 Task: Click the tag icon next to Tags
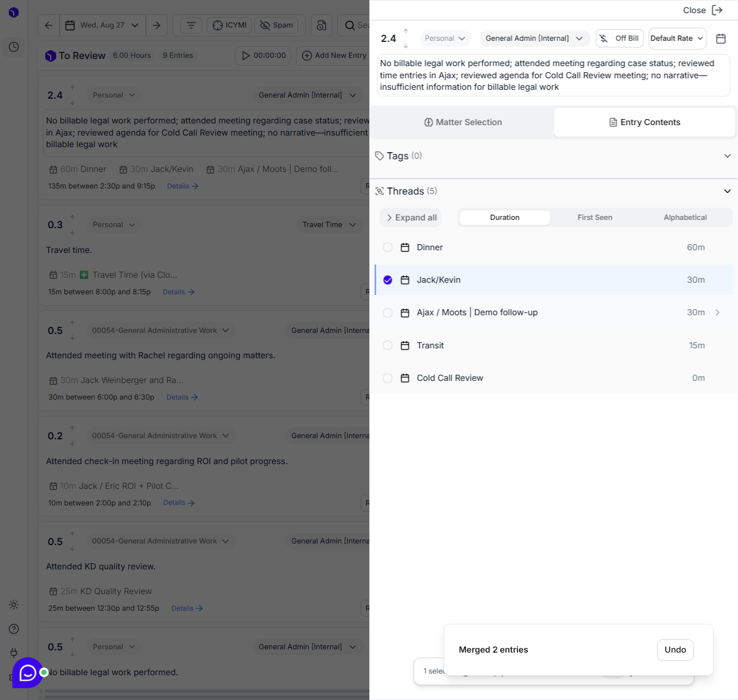tap(380, 156)
